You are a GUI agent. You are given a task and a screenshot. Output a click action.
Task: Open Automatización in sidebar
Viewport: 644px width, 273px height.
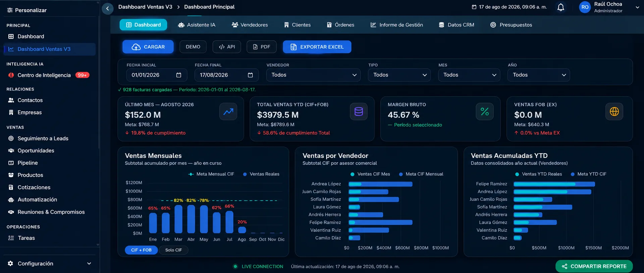[x=49, y=199]
